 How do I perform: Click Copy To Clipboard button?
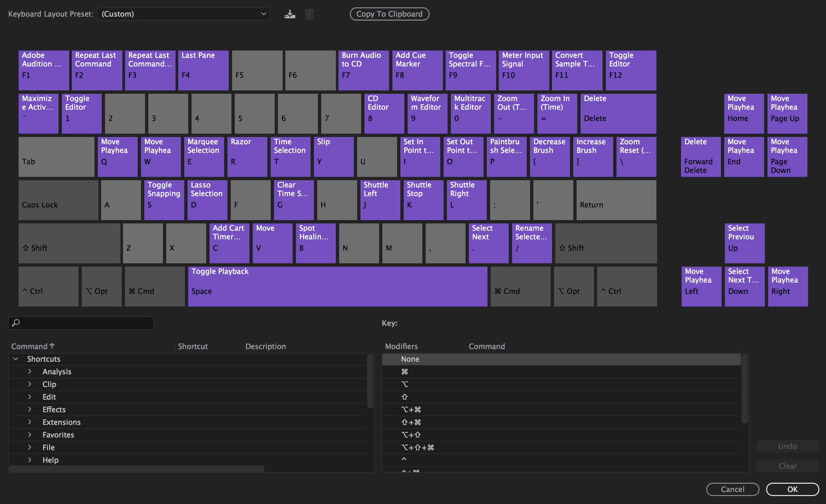[390, 14]
